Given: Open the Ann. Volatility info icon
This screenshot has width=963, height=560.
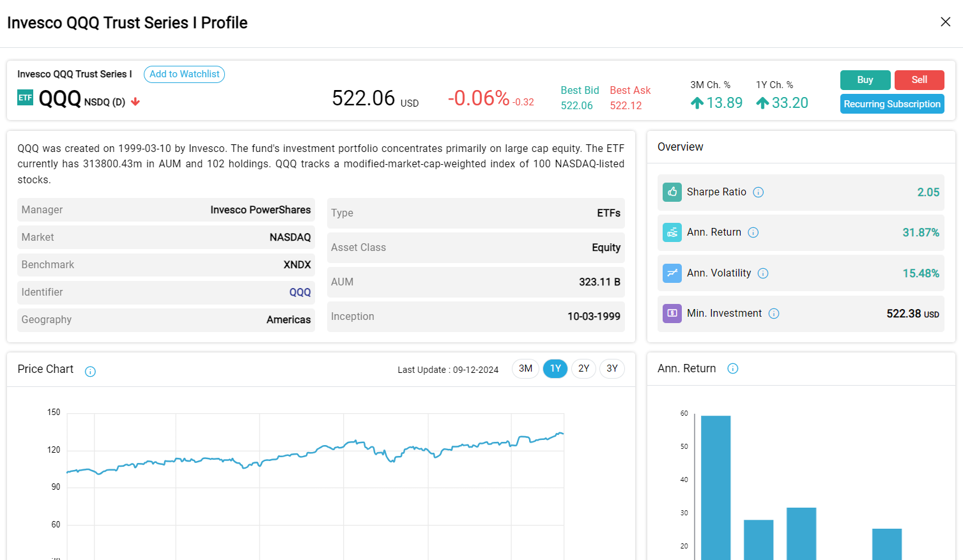Looking at the screenshot, I should 763,273.
